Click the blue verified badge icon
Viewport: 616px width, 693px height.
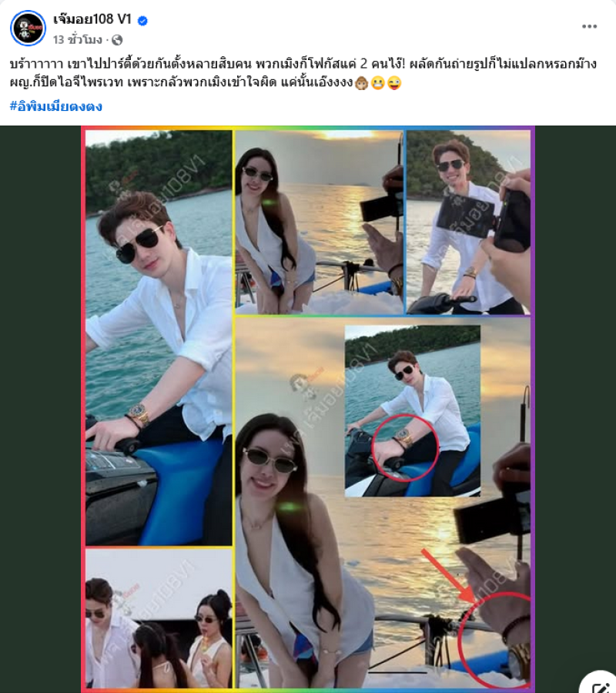tap(142, 20)
